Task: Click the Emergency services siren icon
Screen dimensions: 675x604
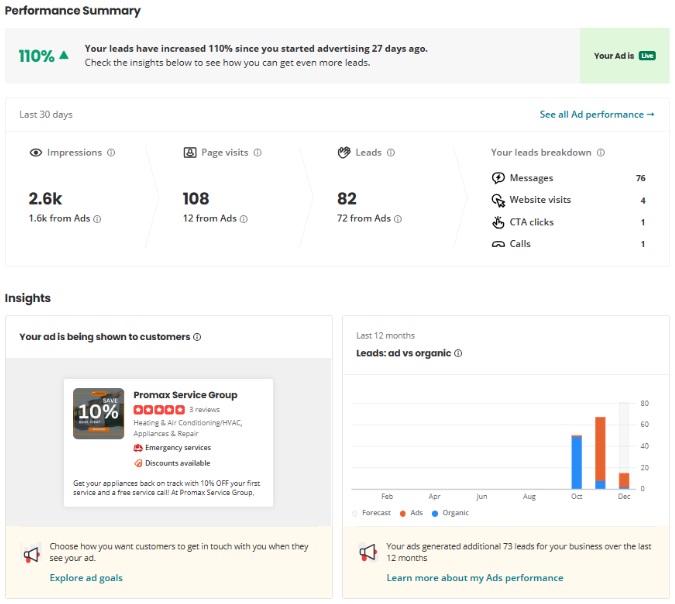Action: [x=138, y=448]
